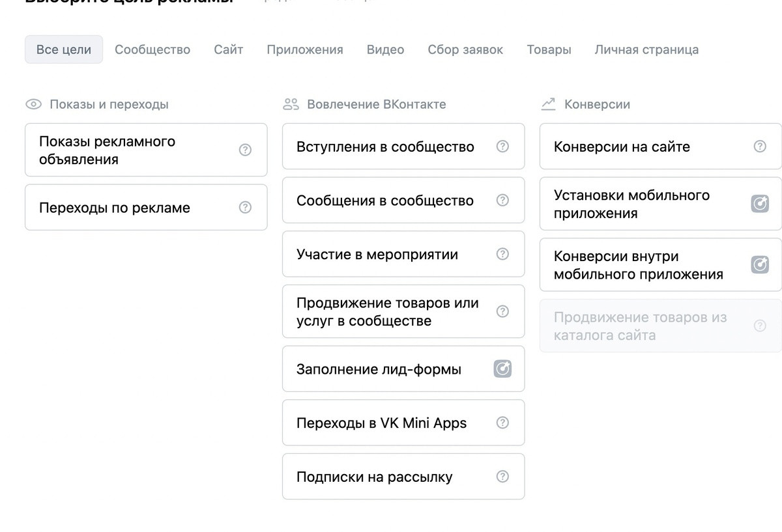
Task: Click icon on Конверсии внутри мобильного приложения
Action: tap(760, 264)
